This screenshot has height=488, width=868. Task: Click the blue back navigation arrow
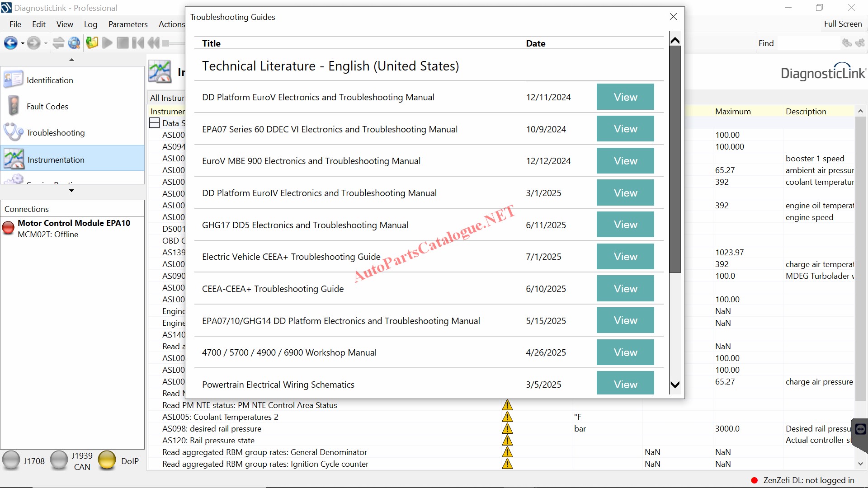click(10, 43)
